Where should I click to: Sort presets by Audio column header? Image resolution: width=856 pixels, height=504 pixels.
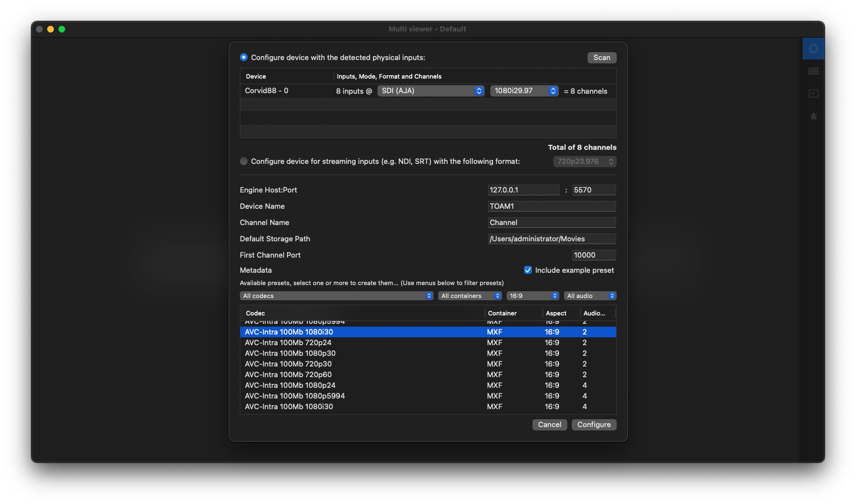point(598,313)
